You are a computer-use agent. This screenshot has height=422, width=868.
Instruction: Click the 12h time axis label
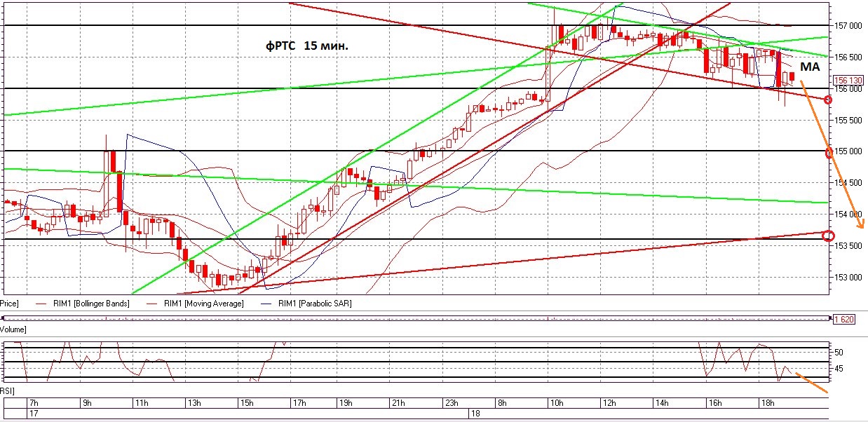(x=609, y=404)
